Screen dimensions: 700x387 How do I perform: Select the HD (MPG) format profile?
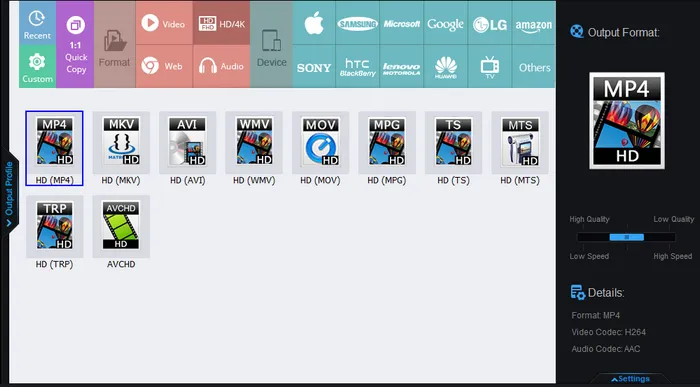pos(387,148)
